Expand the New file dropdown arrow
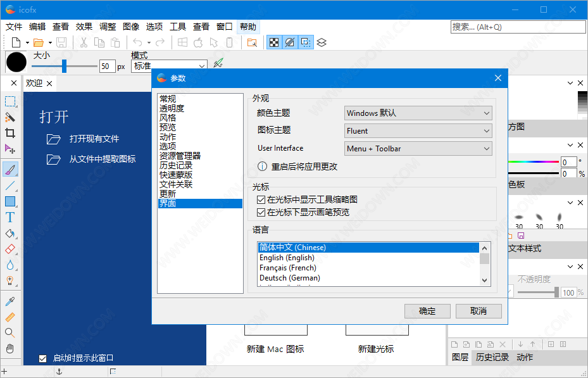 tap(27, 43)
